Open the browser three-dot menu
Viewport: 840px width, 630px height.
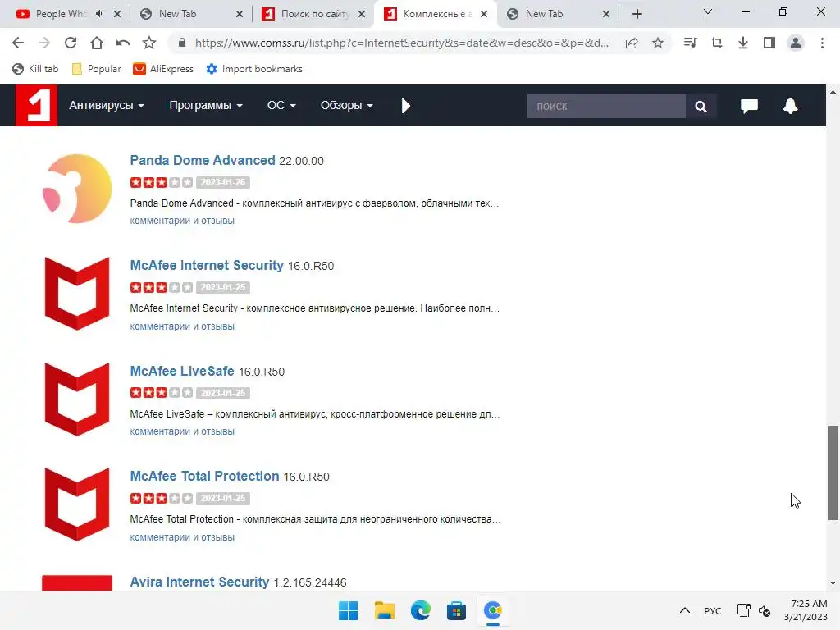(x=822, y=43)
